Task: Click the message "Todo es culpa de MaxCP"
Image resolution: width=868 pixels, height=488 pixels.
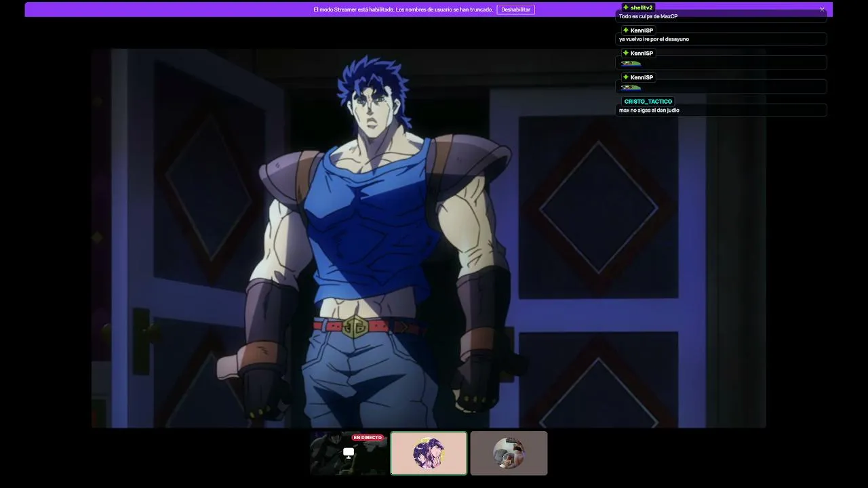Action: pyautogui.click(x=648, y=16)
